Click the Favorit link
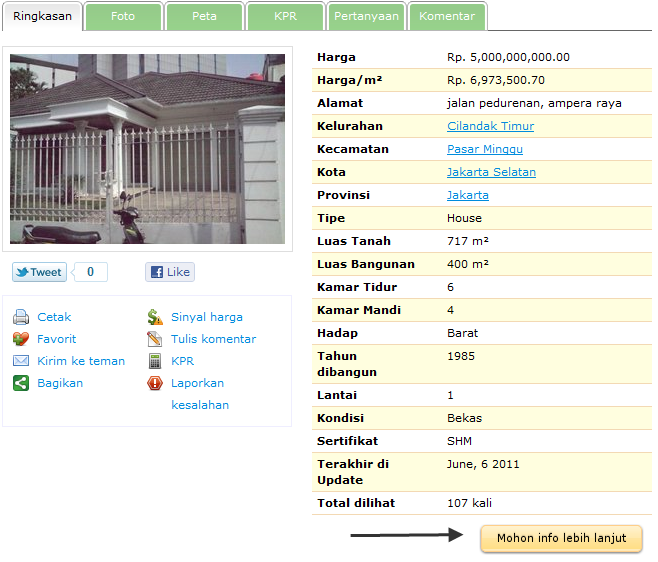The width and height of the screenshot is (658, 562). pyautogui.click(x=57, y=340)
